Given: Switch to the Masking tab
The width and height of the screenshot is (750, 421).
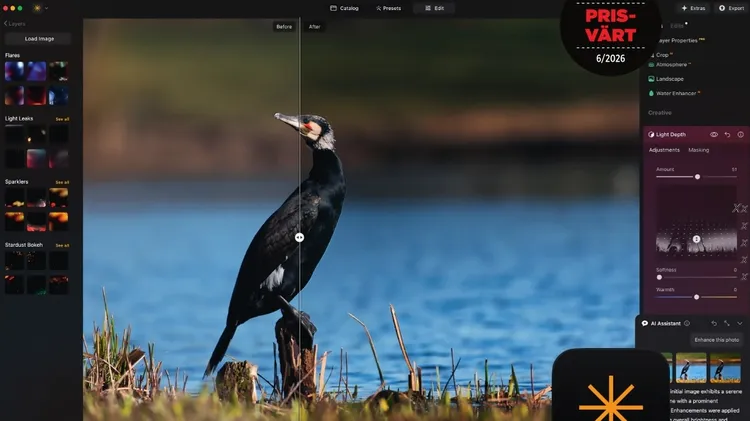Looking at the screenshot, I should point(698,150).
